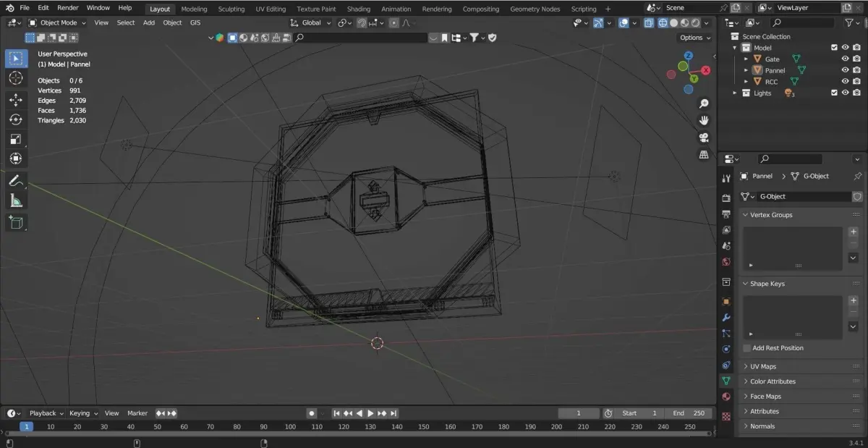The width and height of the screenshot is (868, 448).
Task: Activate the 3D Cursor tool
Action: pos(16,77)
